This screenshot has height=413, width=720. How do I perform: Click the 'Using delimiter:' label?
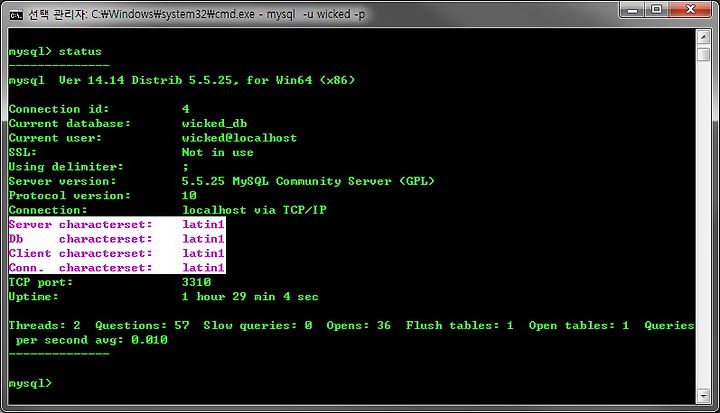[x=66, y=167]
